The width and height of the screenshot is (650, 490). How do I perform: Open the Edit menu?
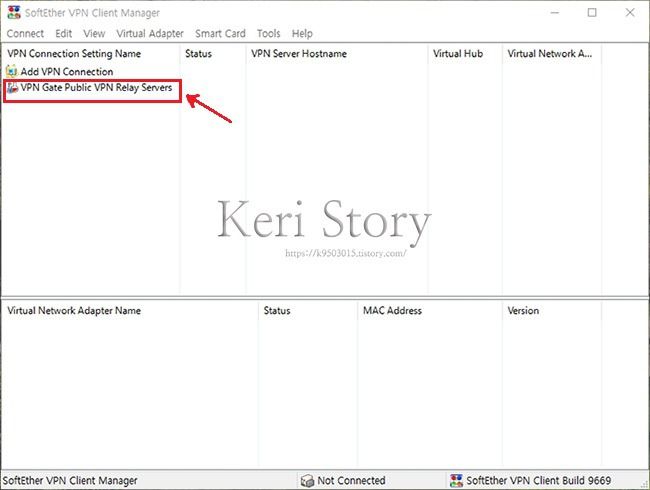(63, 34)
